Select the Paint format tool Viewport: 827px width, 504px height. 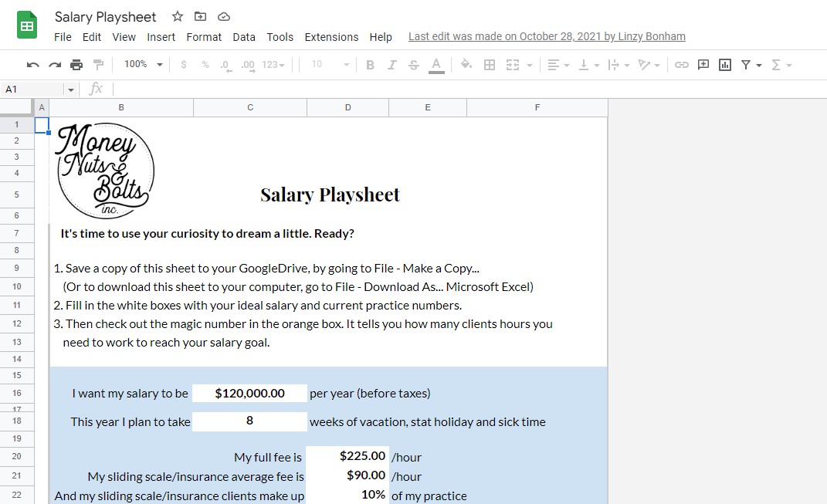click(x=99, y=64)
